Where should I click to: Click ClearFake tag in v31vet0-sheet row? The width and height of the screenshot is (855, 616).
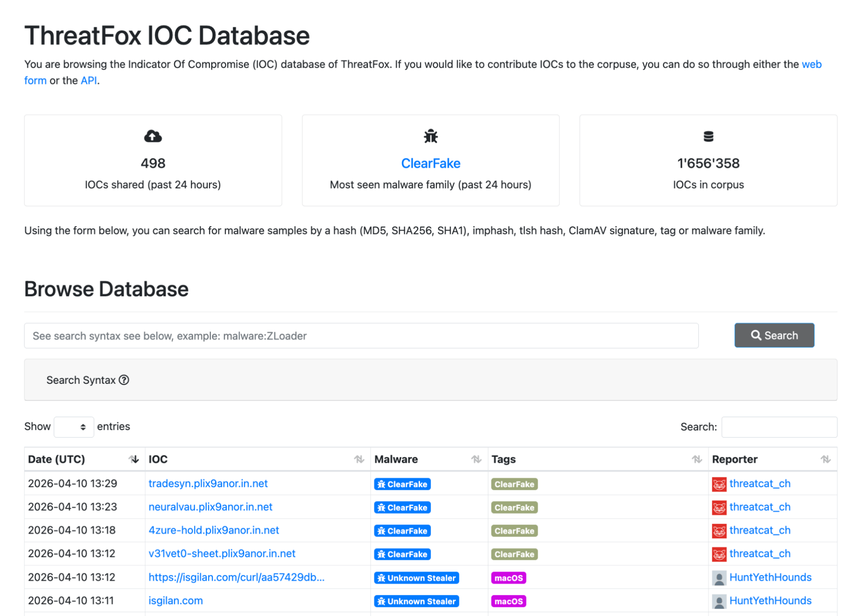click(514, 554)
